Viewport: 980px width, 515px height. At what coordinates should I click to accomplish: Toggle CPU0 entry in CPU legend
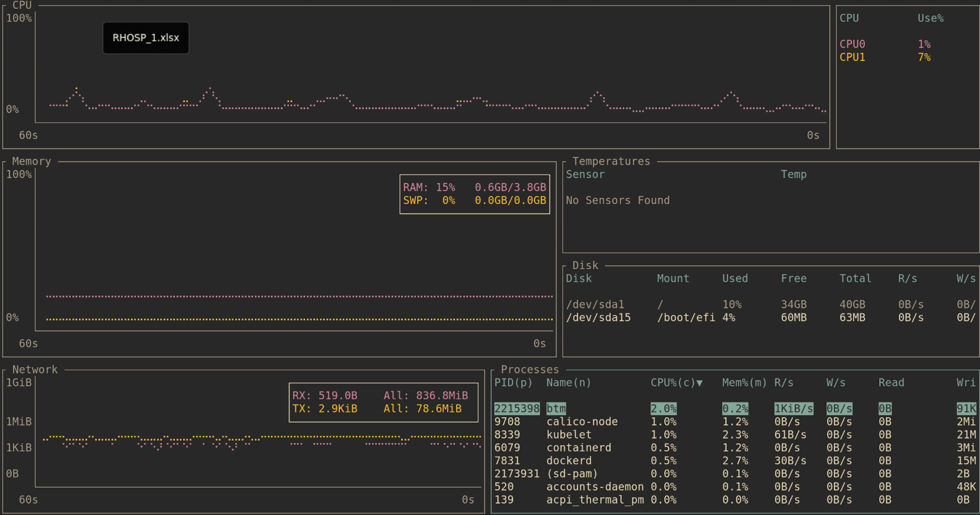pyautogui.click(x=852, y=44)
